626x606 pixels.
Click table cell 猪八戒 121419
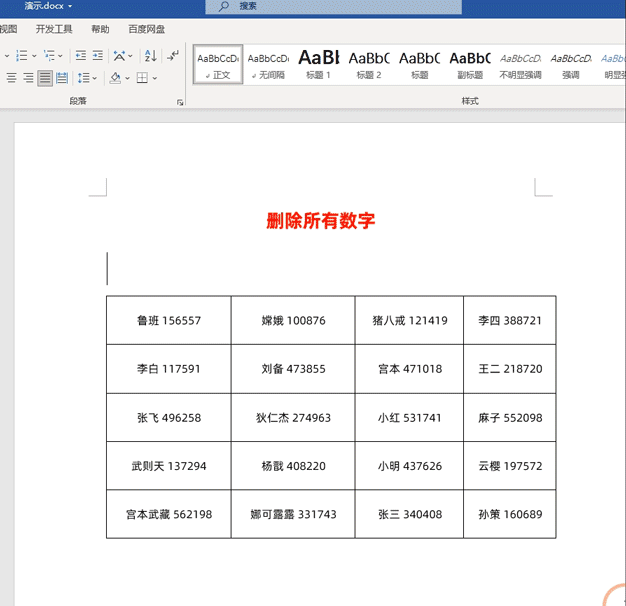click(x=409, y=320)
